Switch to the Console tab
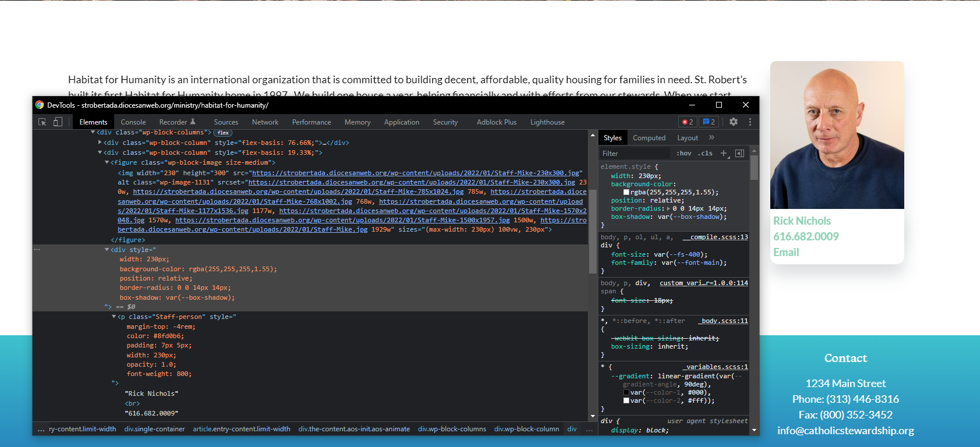Screen dimensions: 980x447 pos(133,122)
